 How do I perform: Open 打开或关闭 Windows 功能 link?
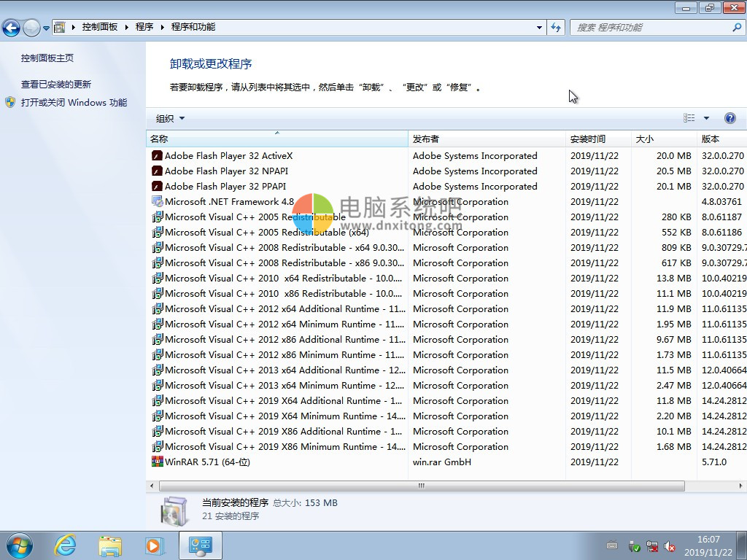click(x=74, y=103)
